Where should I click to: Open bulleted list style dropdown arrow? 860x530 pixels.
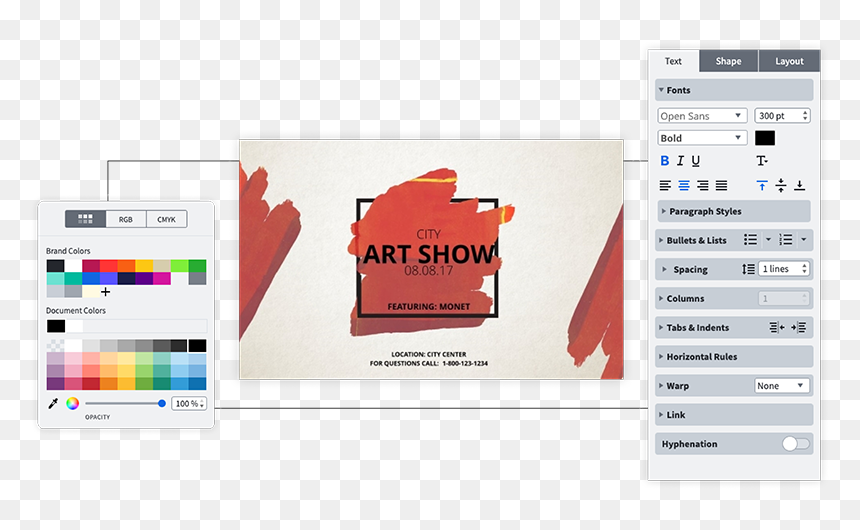click(x=768, y=240)
